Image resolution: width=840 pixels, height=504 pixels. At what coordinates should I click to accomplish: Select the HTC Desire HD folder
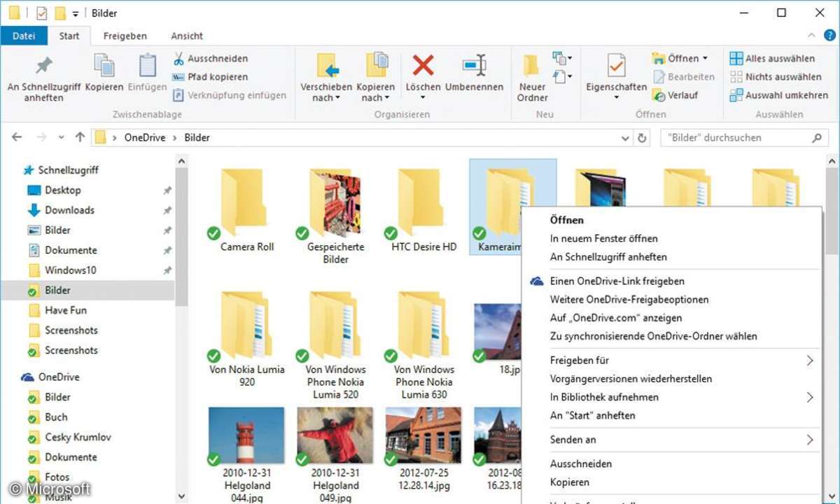[423, 210]
